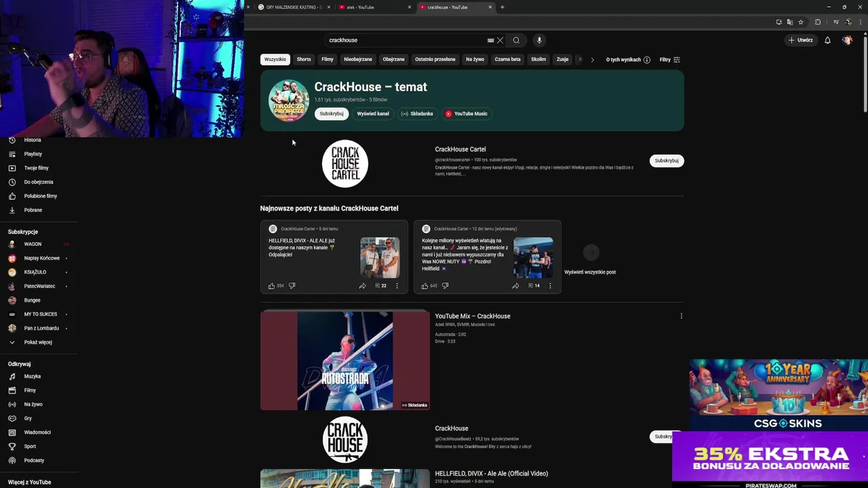Select Ostatnio przesłane filter chip
The image size is (868, 488).
pos(435,59)
